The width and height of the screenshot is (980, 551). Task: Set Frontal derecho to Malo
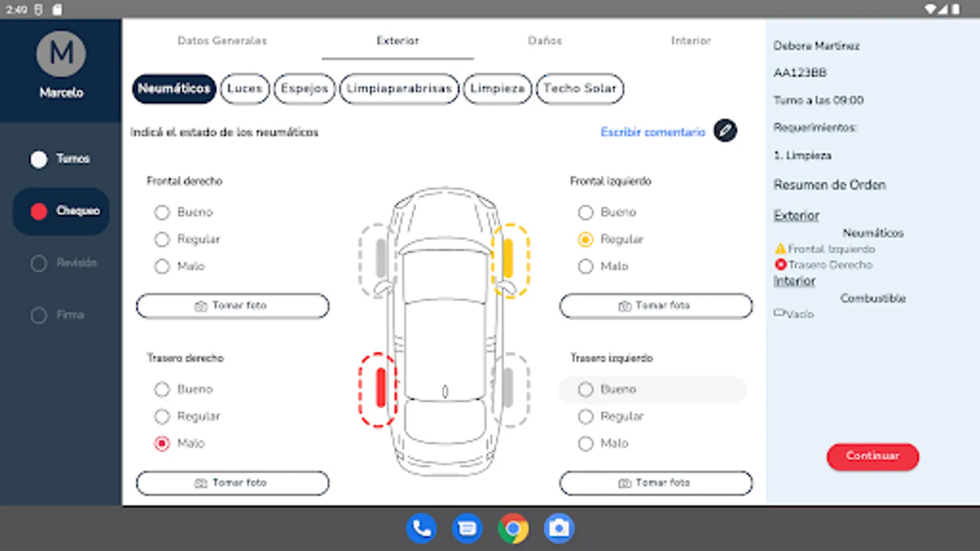[162, 266]
